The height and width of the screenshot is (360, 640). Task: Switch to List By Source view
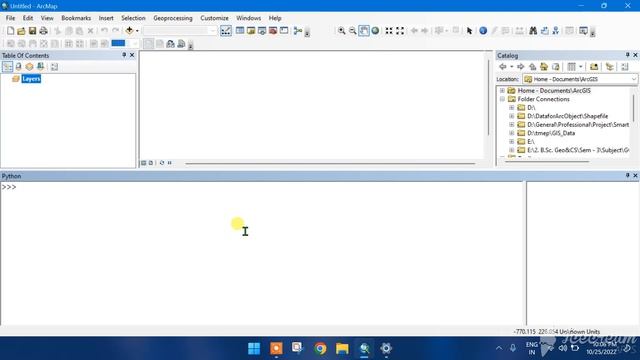(18, 67)
